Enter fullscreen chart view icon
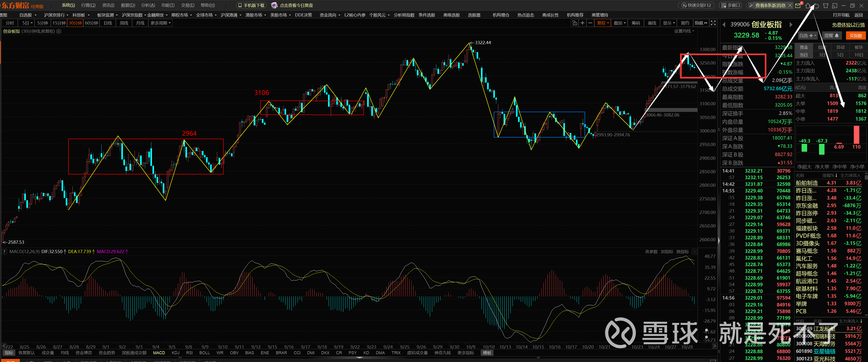 [713, 23]
